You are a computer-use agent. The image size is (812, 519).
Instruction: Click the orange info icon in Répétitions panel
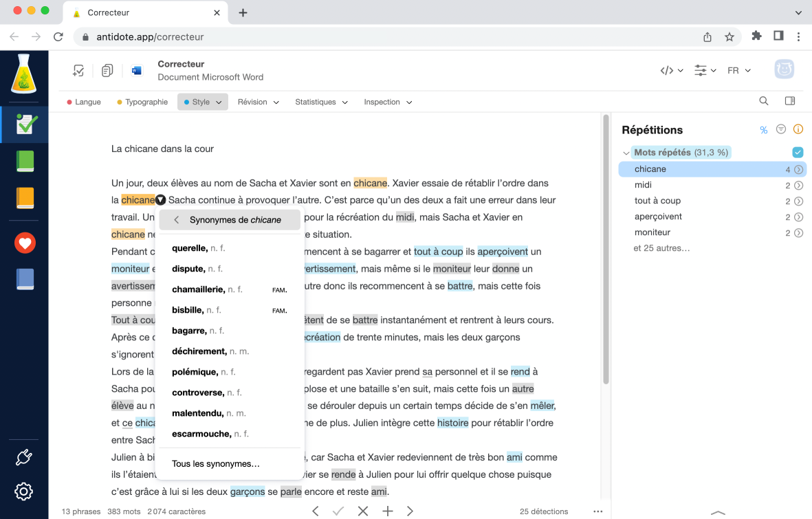point(798,129)
